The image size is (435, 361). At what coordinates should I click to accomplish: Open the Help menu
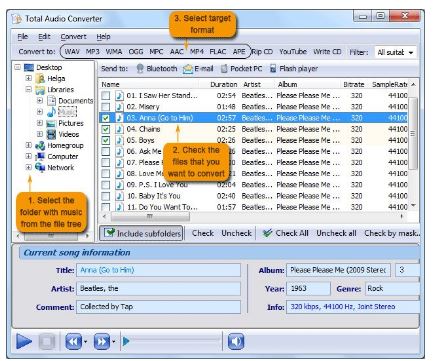click(x=103, y=37)
